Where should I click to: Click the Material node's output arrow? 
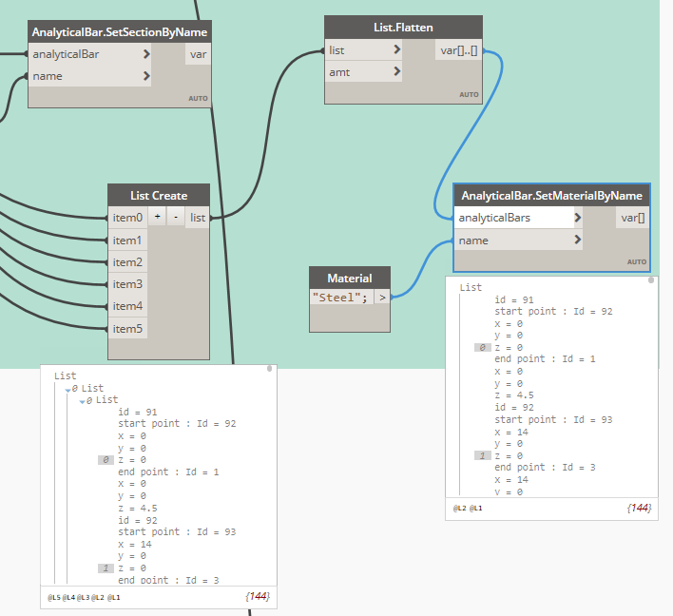[x=381, y=298]
